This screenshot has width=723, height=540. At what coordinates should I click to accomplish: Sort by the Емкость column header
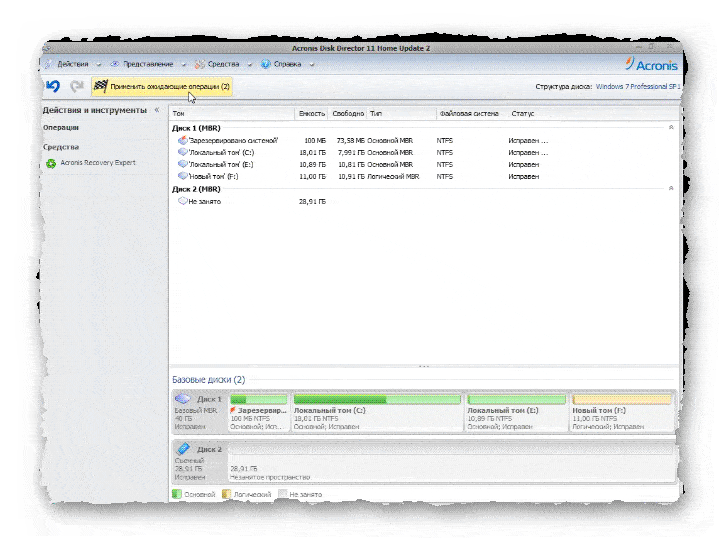click(x=311, y=113)
